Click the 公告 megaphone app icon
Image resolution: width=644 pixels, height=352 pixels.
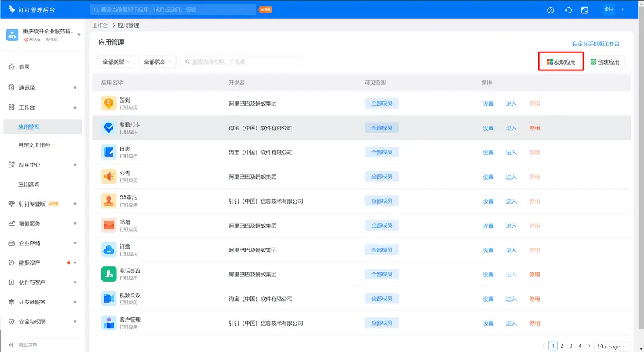[109, 176]
